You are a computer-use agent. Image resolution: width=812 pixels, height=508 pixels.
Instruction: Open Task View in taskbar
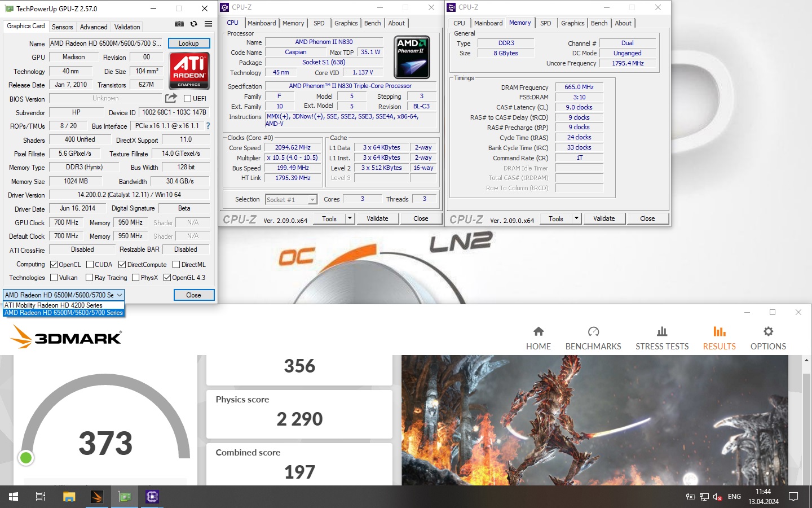tap(41, 497)
